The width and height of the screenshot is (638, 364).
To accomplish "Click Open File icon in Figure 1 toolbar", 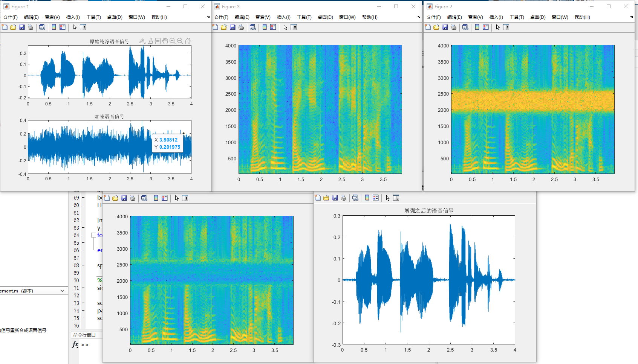I will 13,27.
